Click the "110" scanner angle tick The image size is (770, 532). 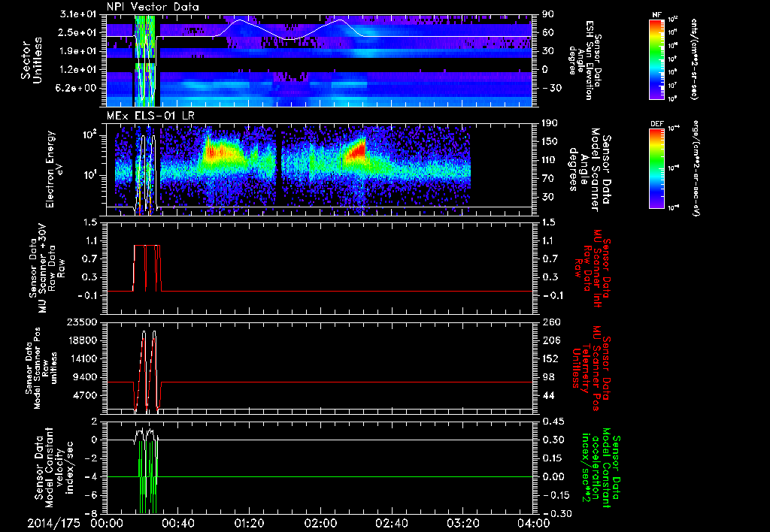(x=550, y=160)
